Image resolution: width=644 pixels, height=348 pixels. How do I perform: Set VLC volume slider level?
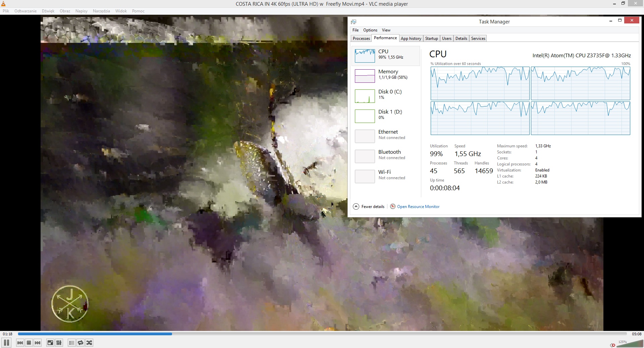click(630, 344)
